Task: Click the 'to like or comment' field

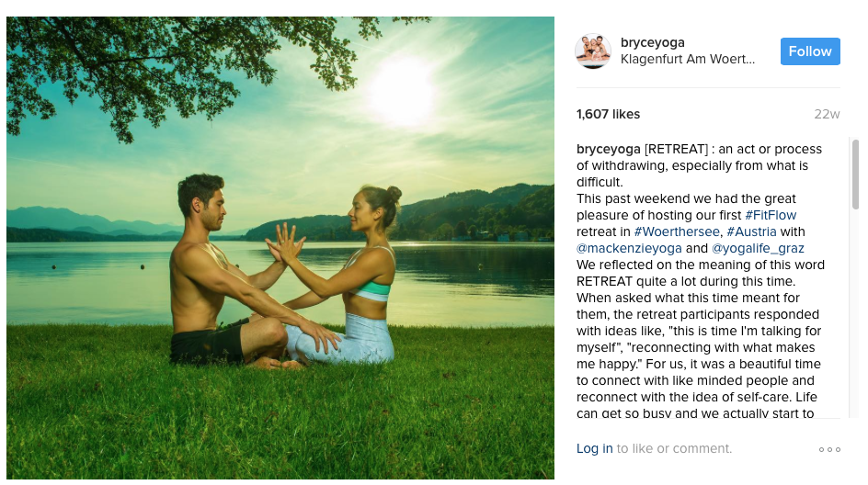Action: 674,448
